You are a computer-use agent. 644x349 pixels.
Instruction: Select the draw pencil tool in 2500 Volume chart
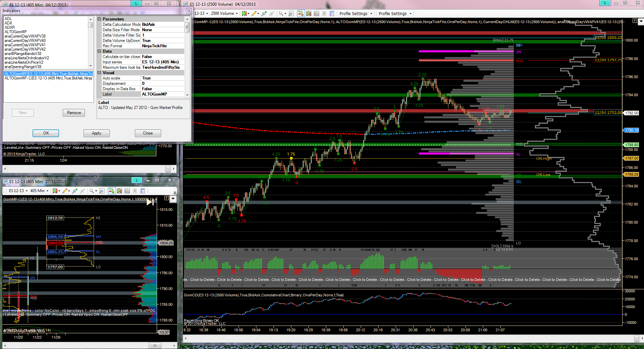[x=255, y=13]
